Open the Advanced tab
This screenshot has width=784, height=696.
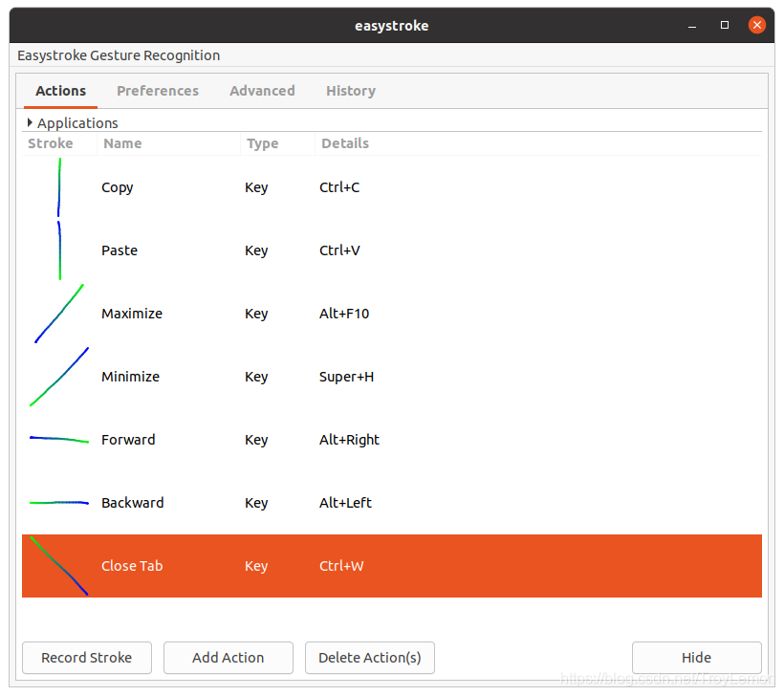pyautogui.click(x=262, y=91)
